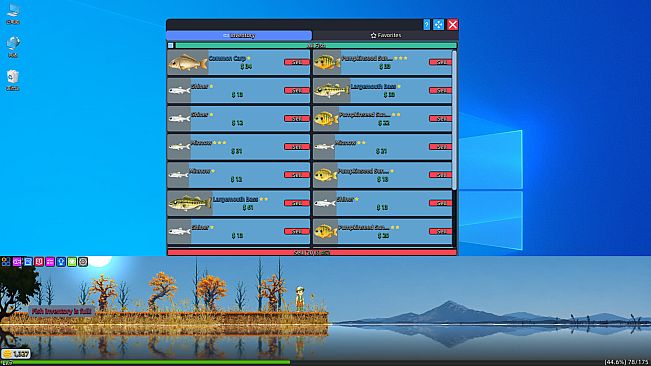This screenshot has height=366, width=651.
Task: Sell the three-star Pumpkinseed Sunfish
Action: tap(440, 62)
